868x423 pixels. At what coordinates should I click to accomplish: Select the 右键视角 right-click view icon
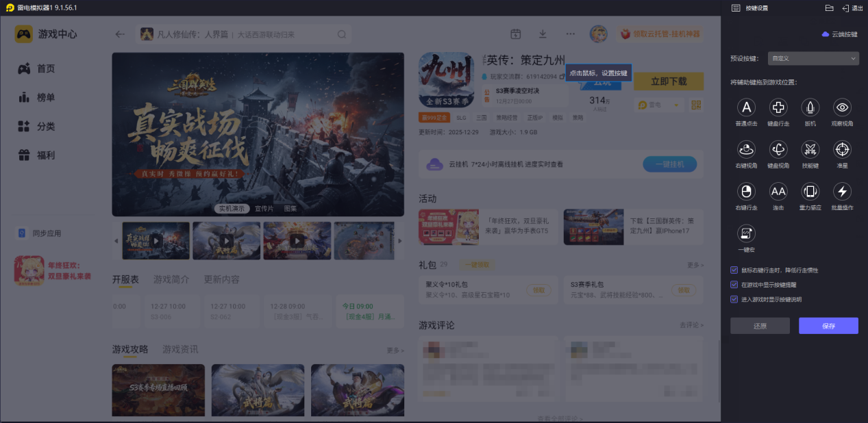(x=746, y=149)
